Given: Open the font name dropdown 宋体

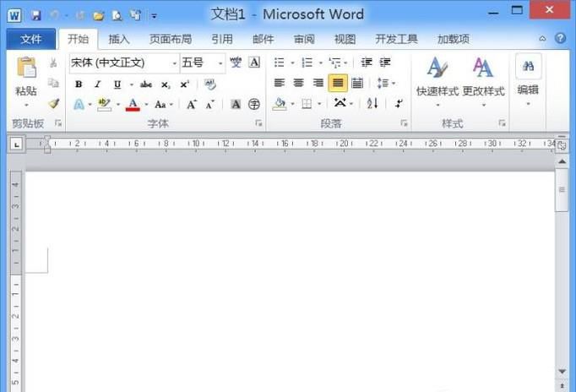Looking at the screenshot, I should pyautogui.click(x=175, y=63).
